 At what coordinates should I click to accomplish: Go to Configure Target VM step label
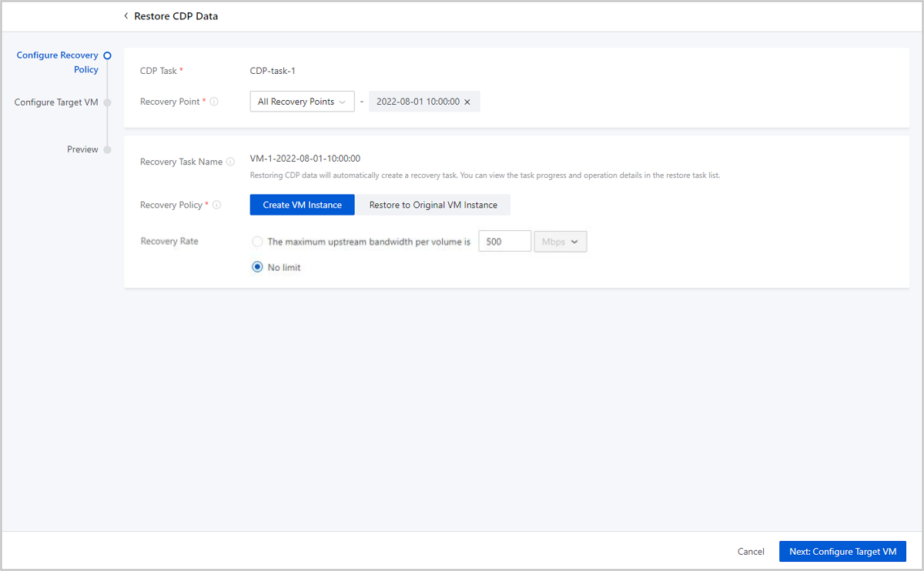point(56,102)
